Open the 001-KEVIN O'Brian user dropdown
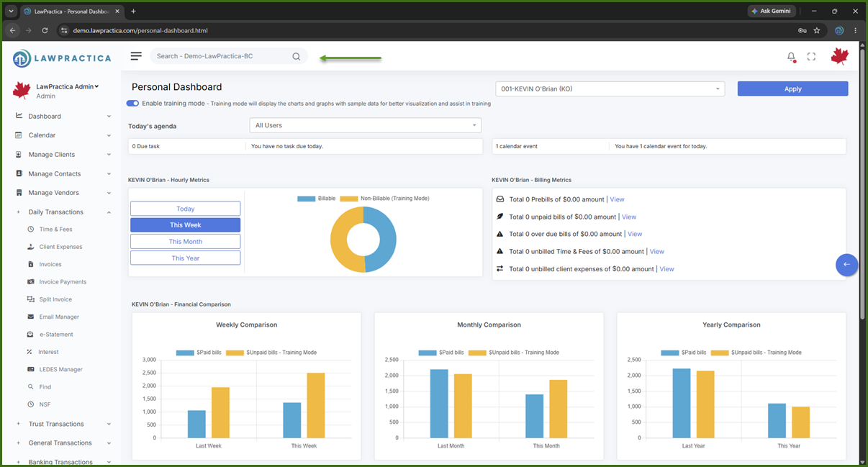868x467 pixels. (x=610, y=89)
